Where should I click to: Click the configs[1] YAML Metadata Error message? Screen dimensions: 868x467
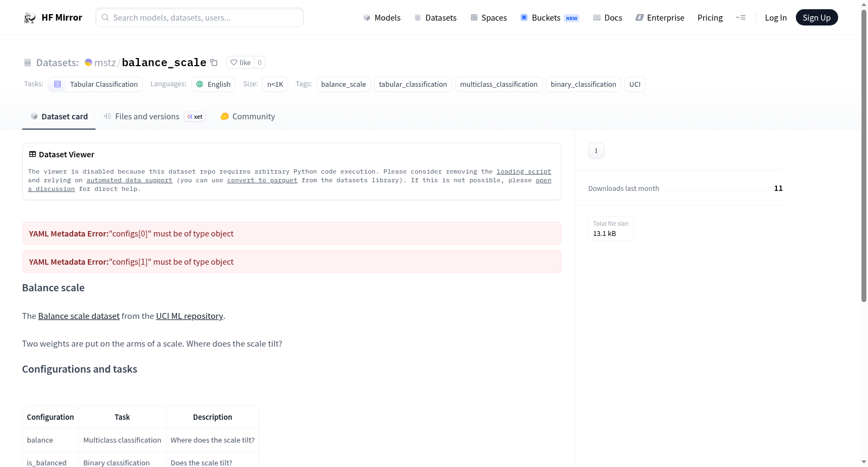pyautogui.click(x=292, y=261)
